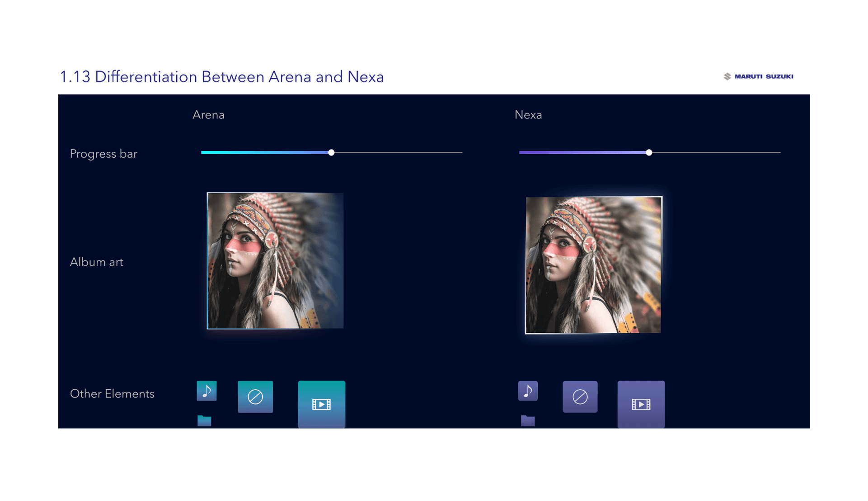Click the purple folder icon under Nexa

point(528,421)
